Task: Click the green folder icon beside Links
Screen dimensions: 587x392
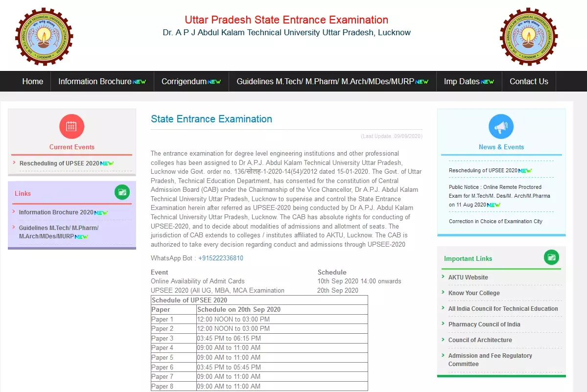Action: pos(122,192)
